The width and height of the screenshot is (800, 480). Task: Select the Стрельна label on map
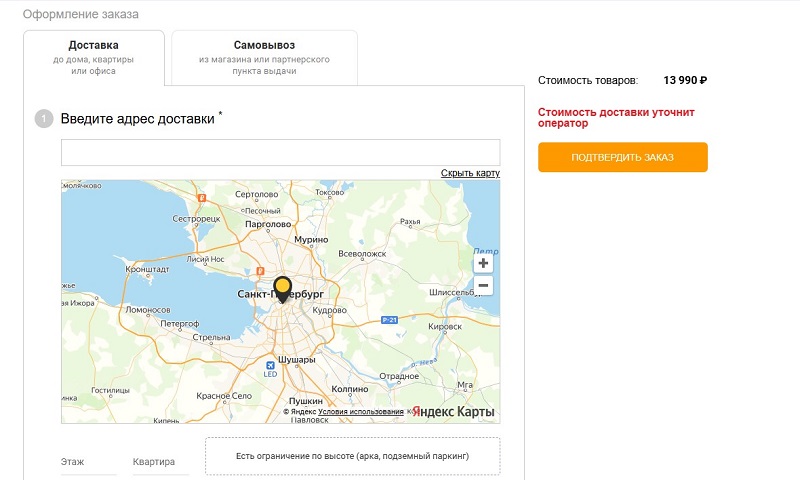[x=211, y=337]
